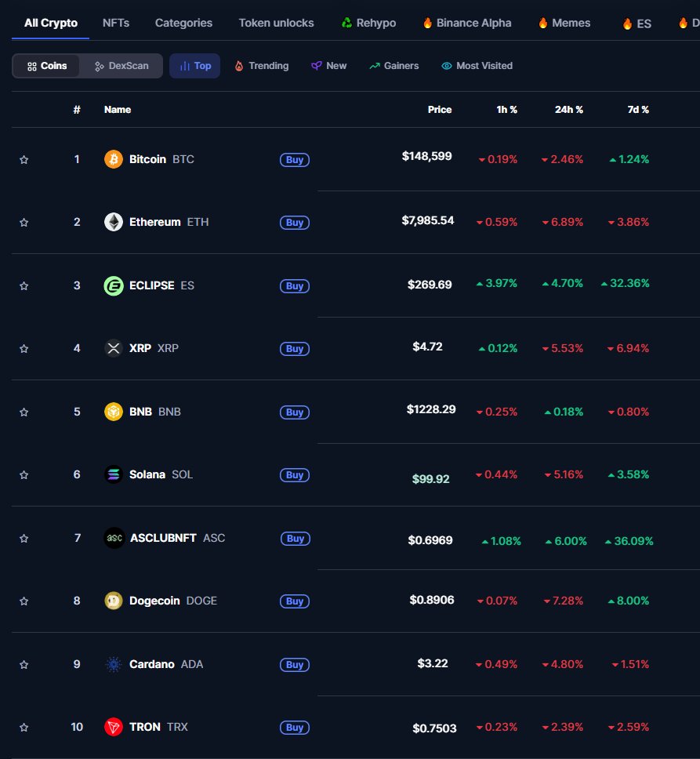Sort by the Price column header
Viewport: 700px width, 759px height.
440,110
